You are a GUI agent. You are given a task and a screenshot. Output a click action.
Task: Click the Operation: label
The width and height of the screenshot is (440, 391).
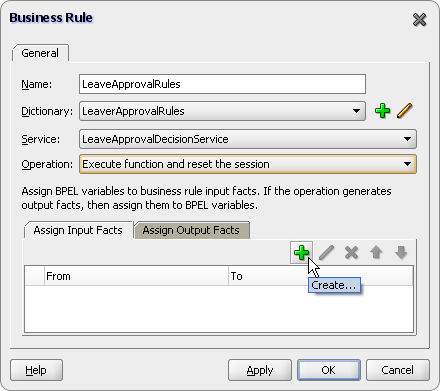point(47,164)
